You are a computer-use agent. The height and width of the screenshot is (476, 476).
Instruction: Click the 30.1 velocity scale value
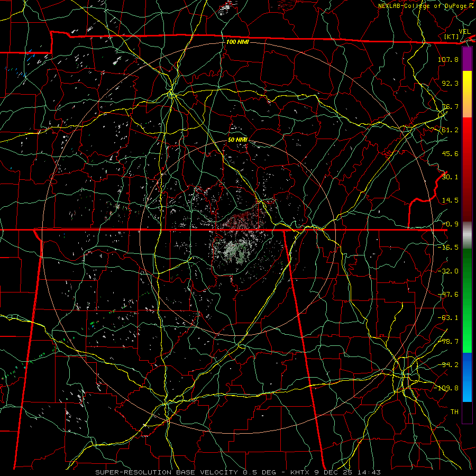(450, 177)
